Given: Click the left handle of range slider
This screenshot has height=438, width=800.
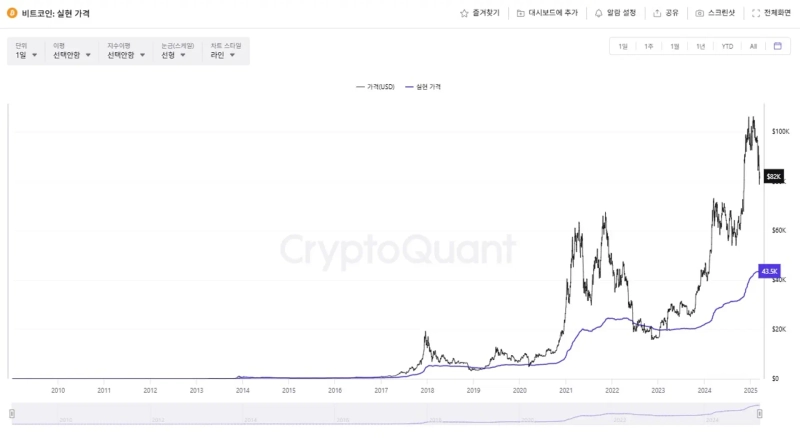Looking at the screenshot, I should tap(12, 413).
